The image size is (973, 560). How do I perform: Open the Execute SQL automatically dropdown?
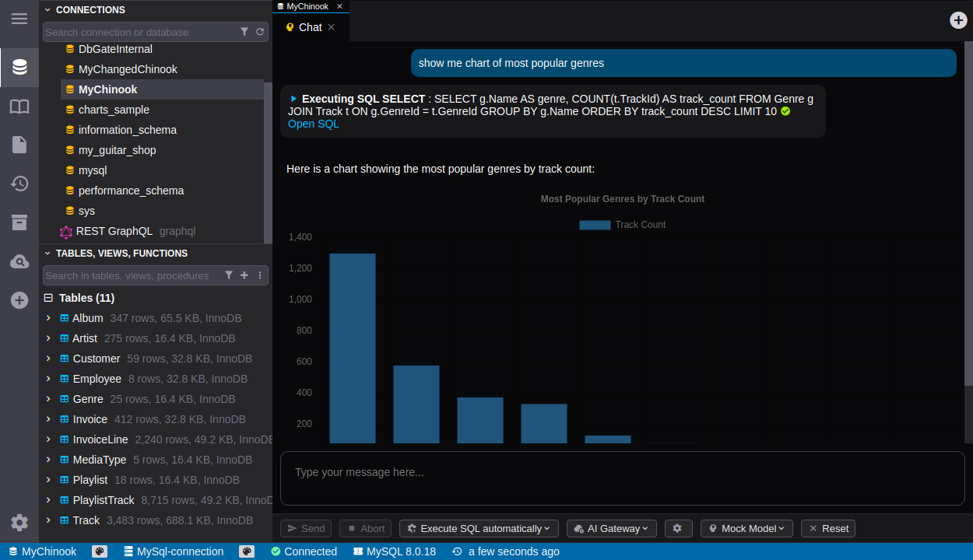coord(478,528)
